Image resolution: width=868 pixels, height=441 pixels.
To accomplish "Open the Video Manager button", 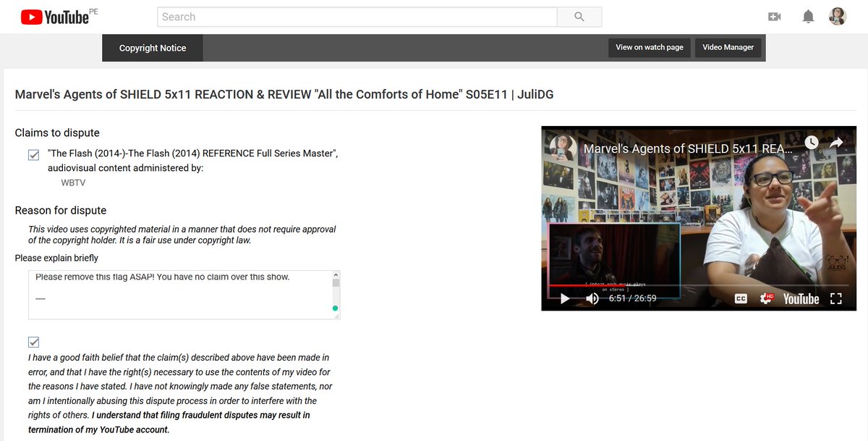I will pos(728,47).
